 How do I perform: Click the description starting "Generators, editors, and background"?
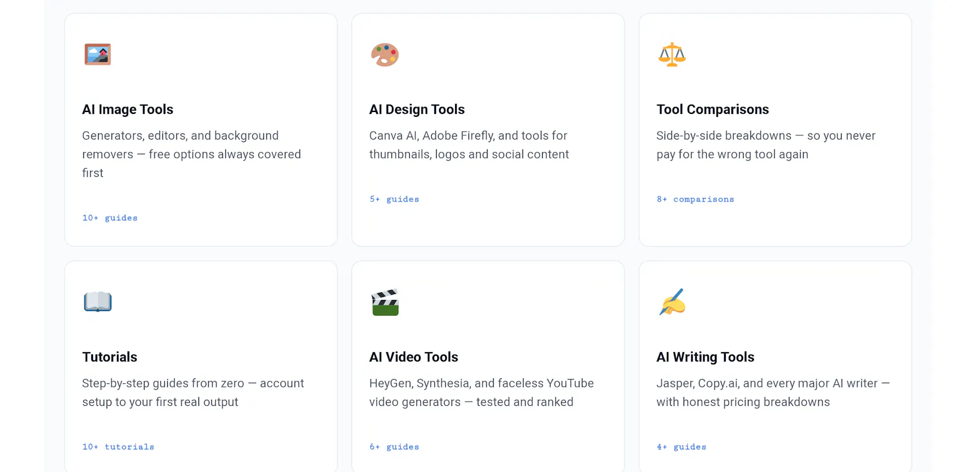192,154
